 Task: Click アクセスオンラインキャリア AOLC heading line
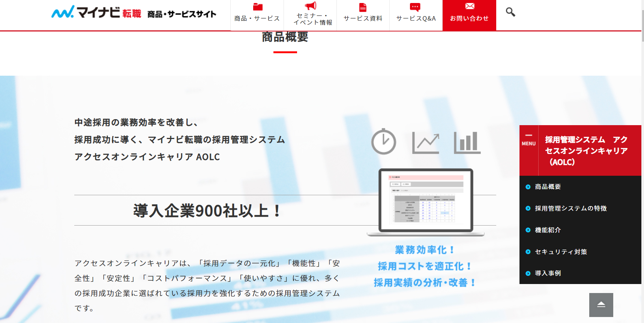coord(147,157)
